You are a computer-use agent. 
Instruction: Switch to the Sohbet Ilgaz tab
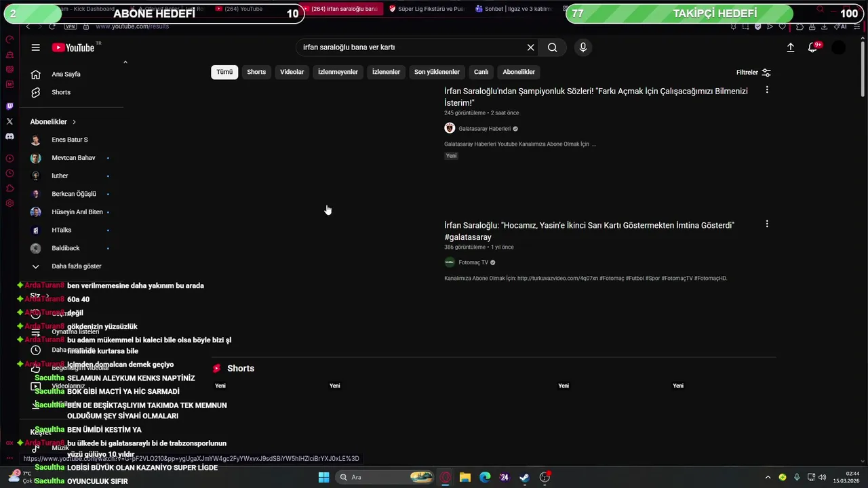click(x=513, y=9)
